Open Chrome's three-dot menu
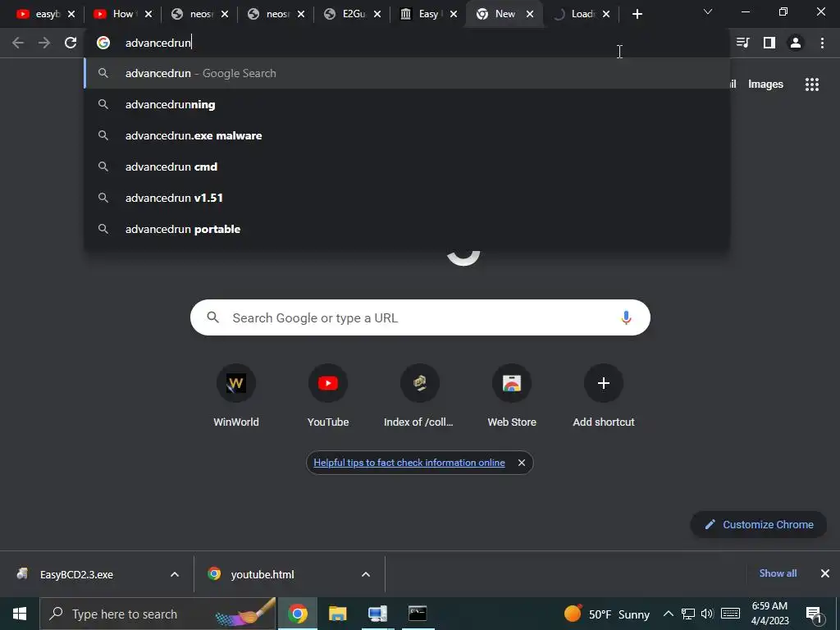Screen dimensions: 840x630 coord(822,43)
